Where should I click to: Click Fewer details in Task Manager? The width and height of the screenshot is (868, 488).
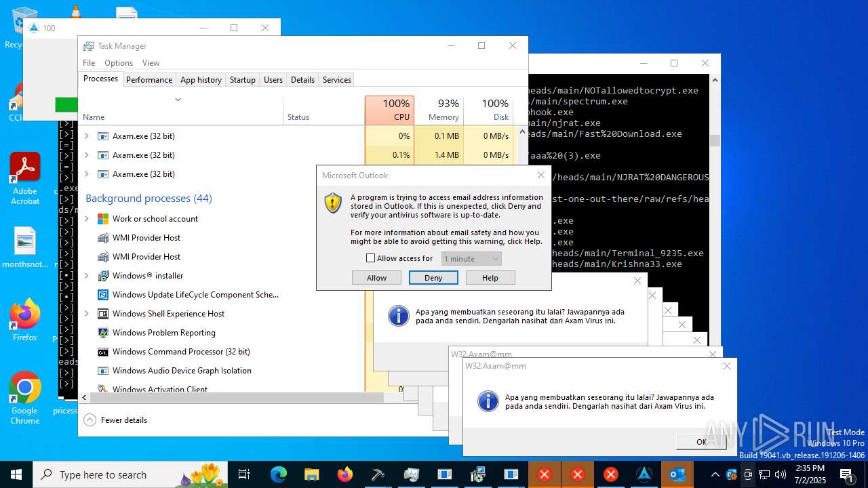tap(116, 420)
